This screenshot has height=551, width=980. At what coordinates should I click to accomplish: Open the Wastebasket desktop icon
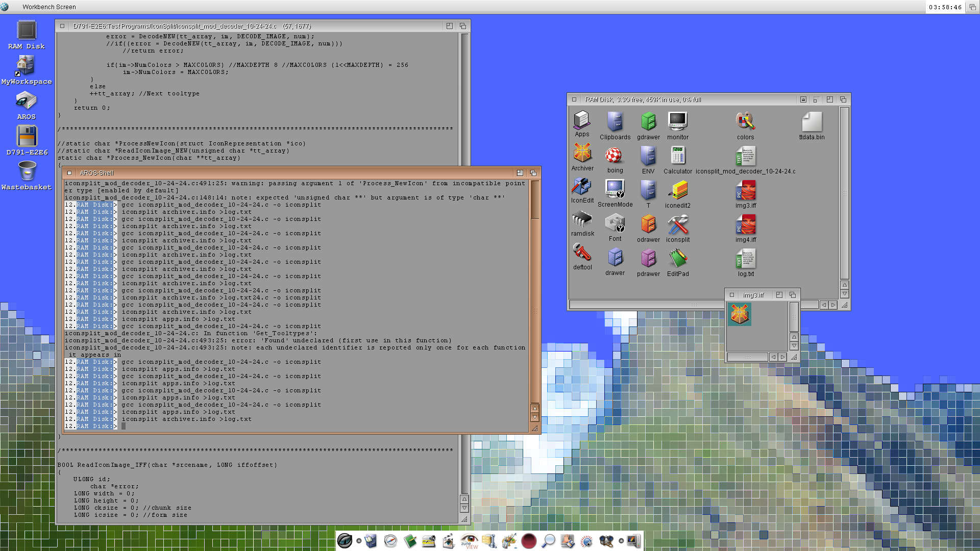(27, 171)
